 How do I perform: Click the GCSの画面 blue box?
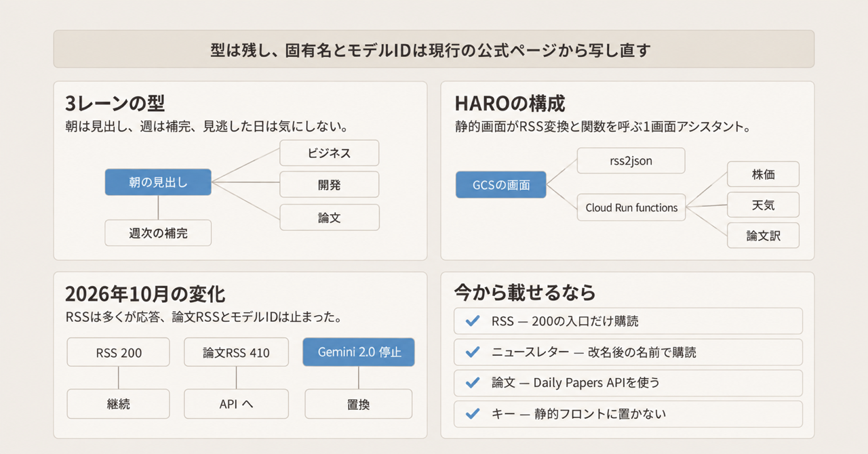(x=501, y=184)
